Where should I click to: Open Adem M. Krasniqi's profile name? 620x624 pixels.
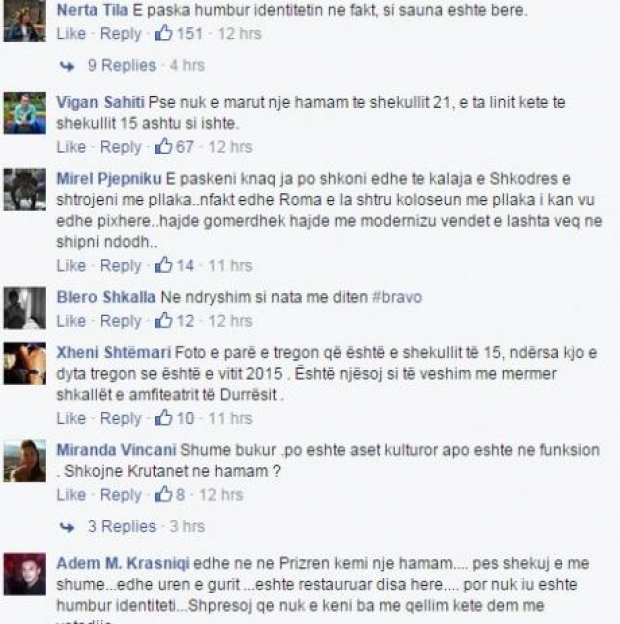point(123,564)
